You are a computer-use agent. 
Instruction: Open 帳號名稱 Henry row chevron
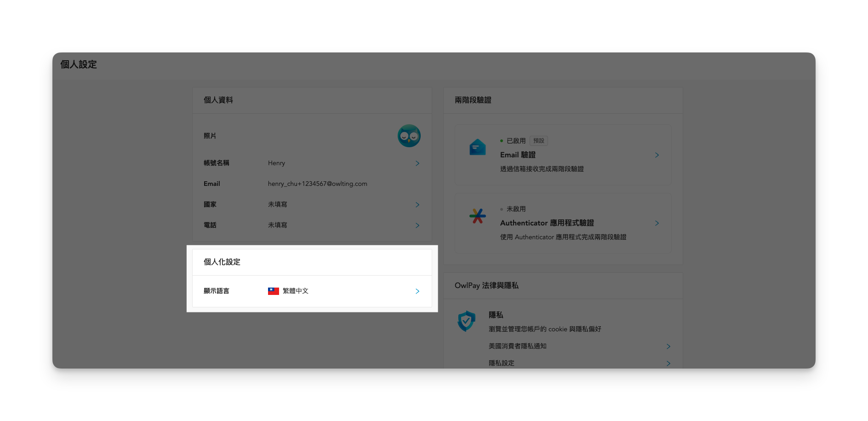[417, 163]
